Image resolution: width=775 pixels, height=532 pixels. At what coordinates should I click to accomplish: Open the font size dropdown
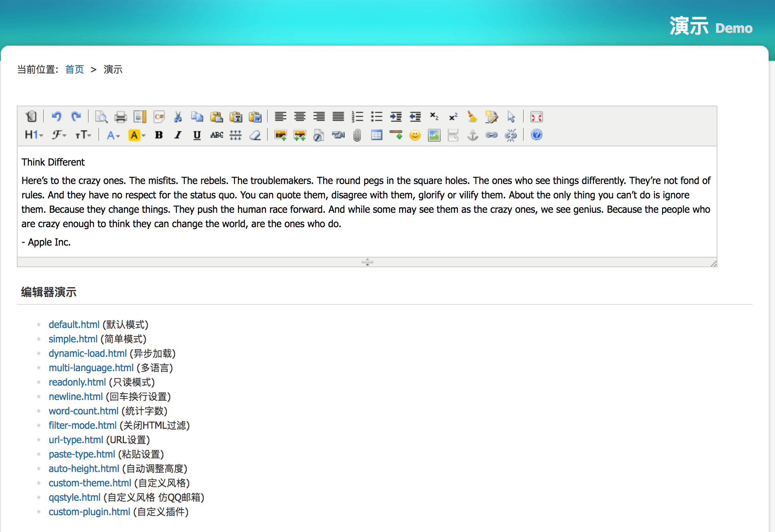pyautogui.click(x=83, y=135)
